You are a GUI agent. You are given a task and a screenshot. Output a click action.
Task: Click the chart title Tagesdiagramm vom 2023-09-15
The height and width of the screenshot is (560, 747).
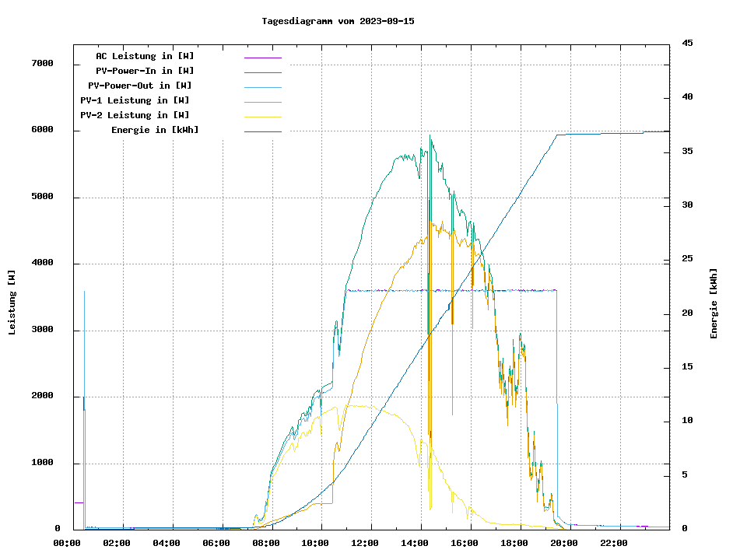click(x=338, y=21)
